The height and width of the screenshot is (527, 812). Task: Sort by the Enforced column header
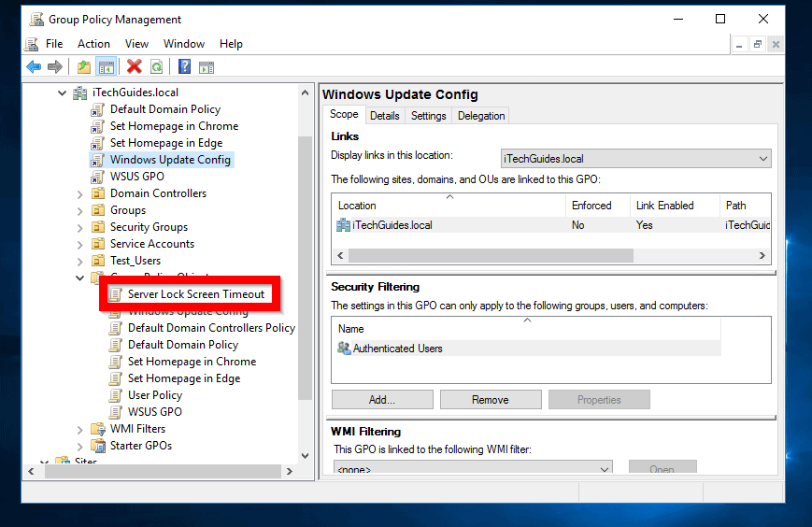tap(598, 206)
